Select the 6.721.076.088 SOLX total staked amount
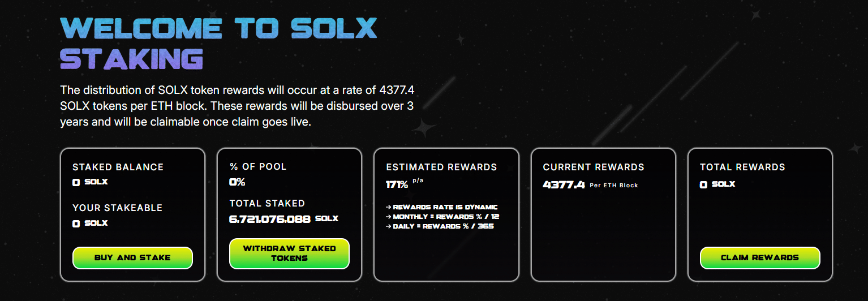Viewport: 868px width, 301px height. pos(283,218)
